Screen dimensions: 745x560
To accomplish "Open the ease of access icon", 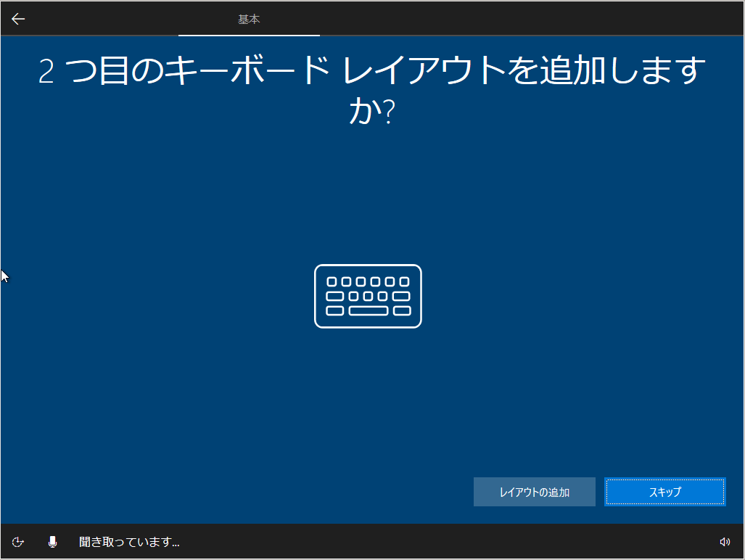I will (18, 542).
